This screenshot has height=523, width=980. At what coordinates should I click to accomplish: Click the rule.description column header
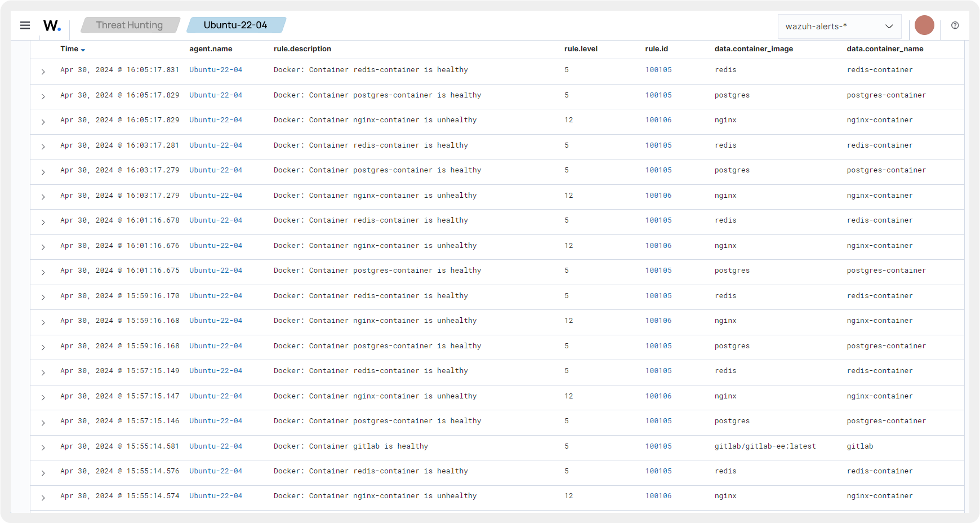302,49
